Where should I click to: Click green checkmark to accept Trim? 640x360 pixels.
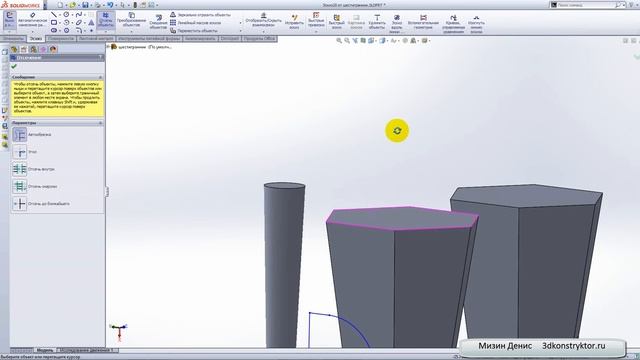click(x=14, y=66)
